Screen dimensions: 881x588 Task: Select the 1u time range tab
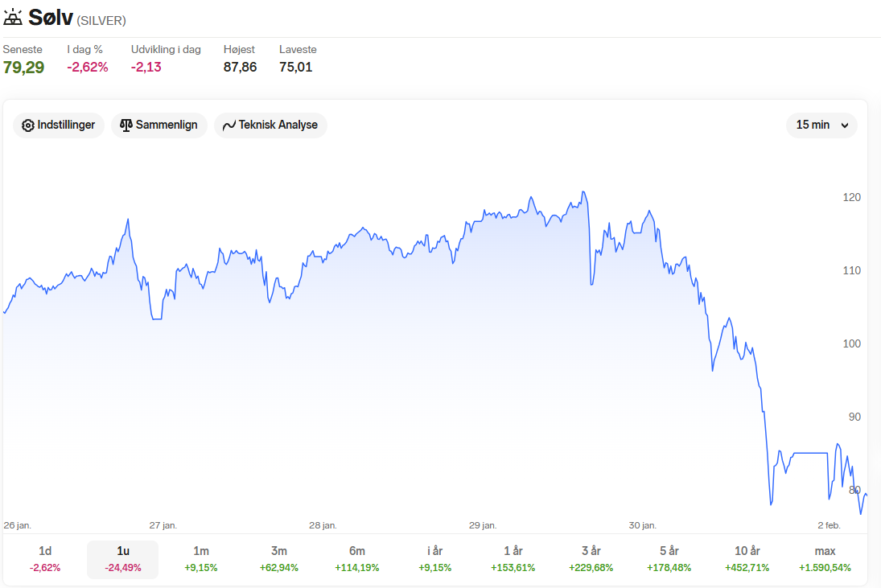pos(122,559)
